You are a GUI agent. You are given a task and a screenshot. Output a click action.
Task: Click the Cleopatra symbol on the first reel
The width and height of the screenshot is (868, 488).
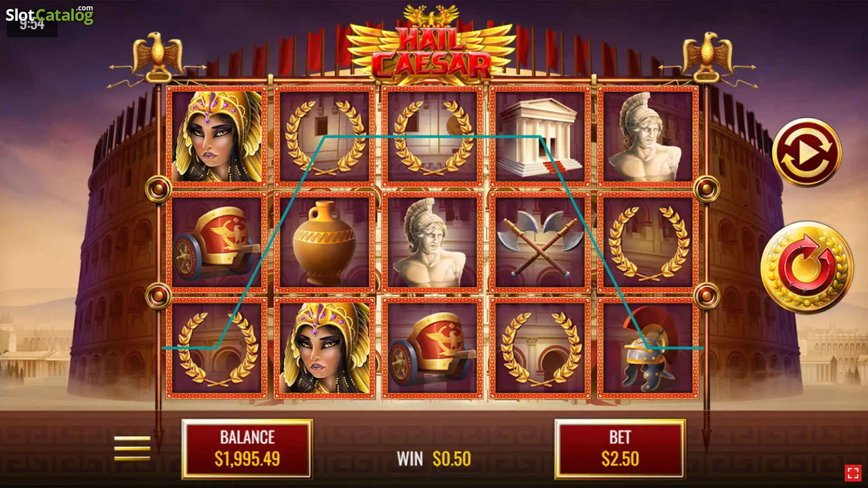[x=217, y=136]
